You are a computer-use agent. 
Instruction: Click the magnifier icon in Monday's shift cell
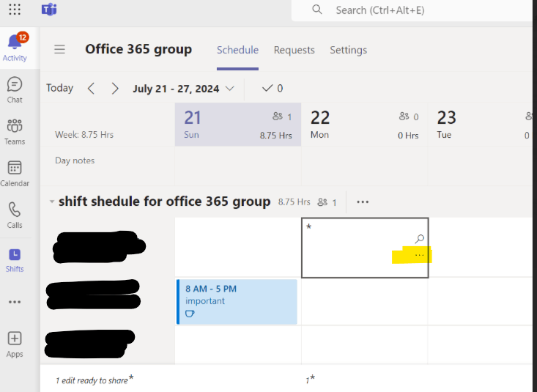pyautogui.click(x=420, y=238)
